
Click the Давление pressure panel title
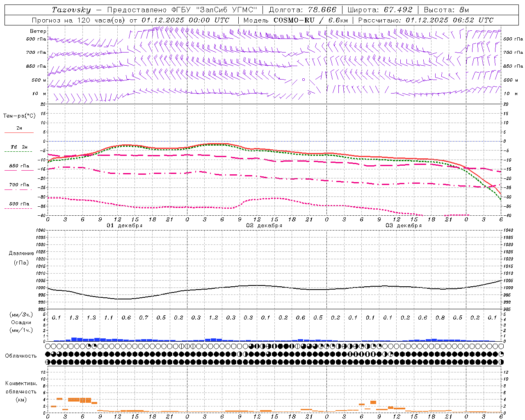coord(21,253)
